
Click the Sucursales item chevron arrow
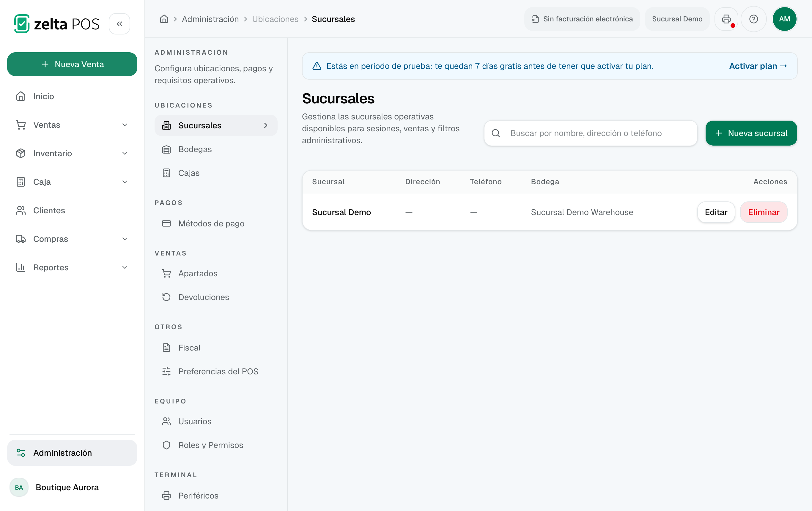point(266,125)
